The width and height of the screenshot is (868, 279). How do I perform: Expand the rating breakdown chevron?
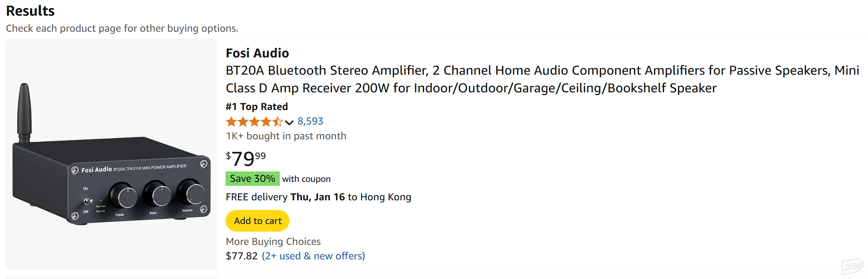point(289,122)
